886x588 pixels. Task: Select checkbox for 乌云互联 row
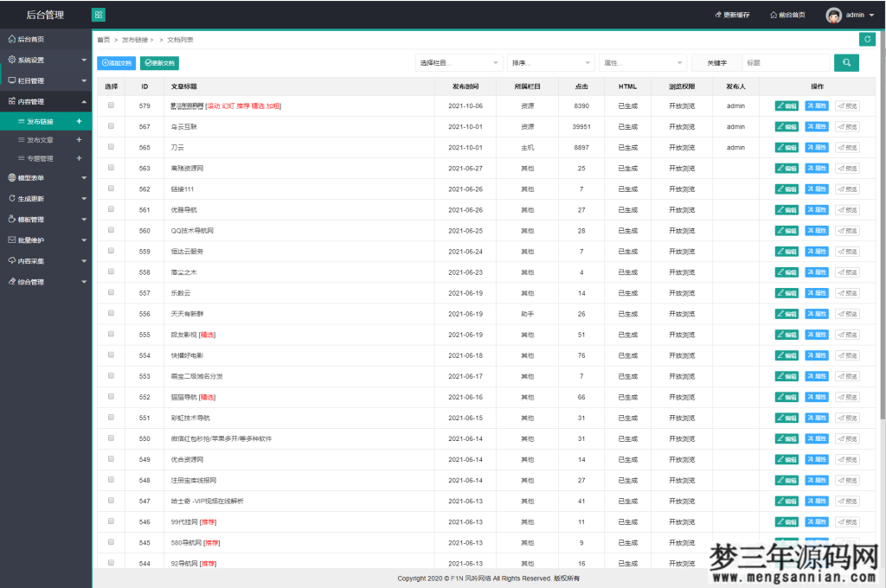tap(111, 126)
